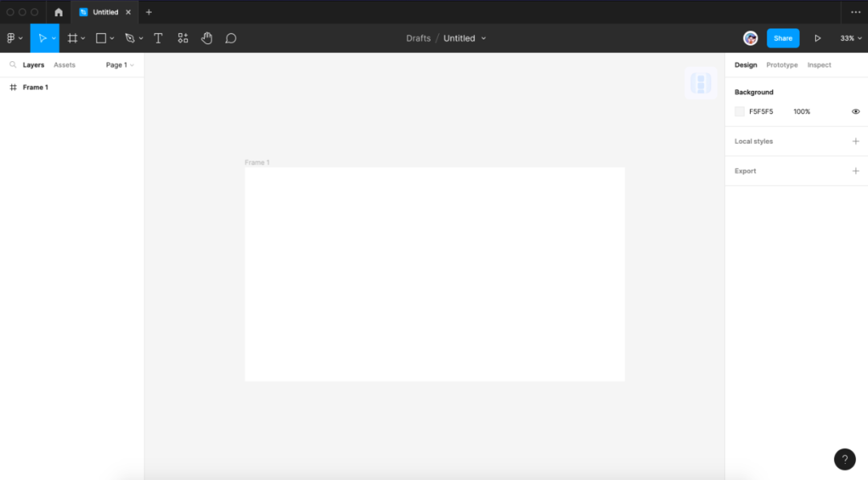Image resolution: width=868 pixels, height=480 pixels.
Task: Select the Text tool
Action: click(158, 39)
